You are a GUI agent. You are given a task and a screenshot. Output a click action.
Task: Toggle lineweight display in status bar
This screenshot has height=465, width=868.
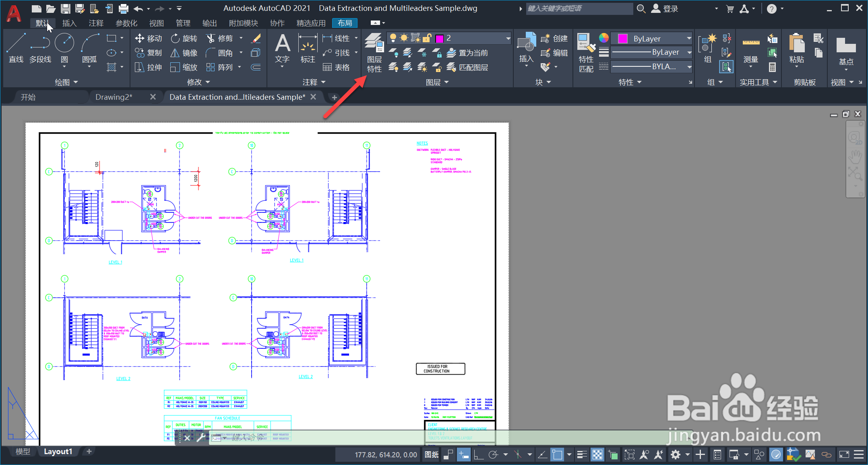582,455
